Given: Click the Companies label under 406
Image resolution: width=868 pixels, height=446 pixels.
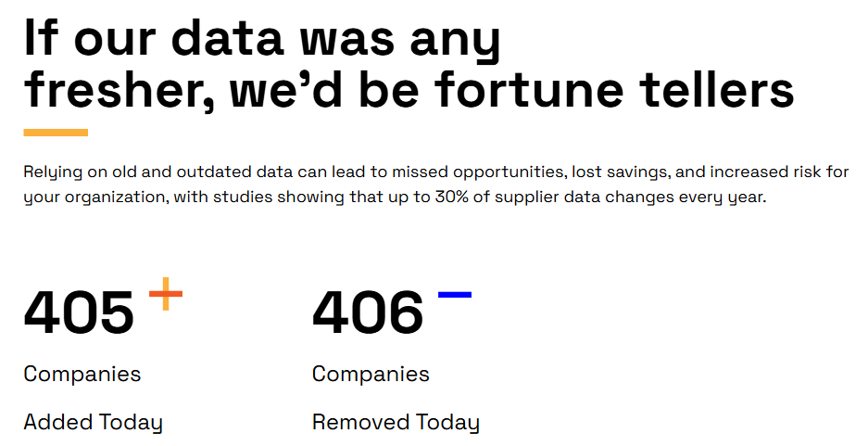Looking at the screenshot, I should (x=371, y=374).
